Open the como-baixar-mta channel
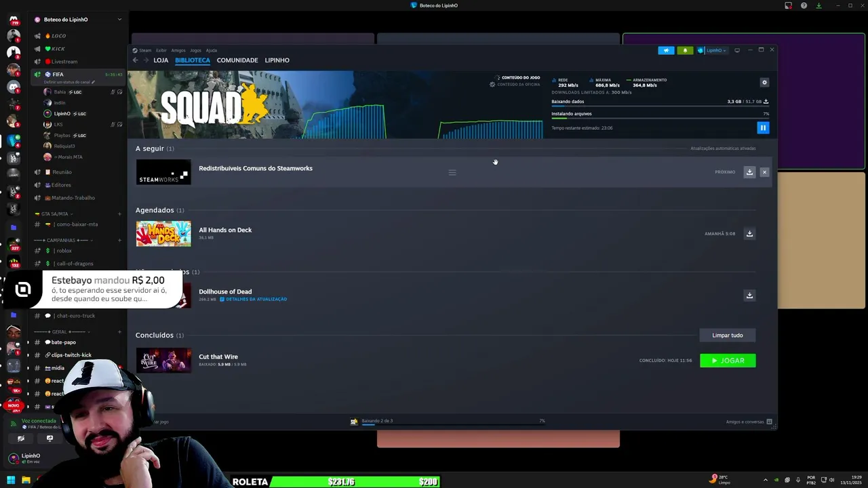Viewport: 868px width, 488px height. 78,224
